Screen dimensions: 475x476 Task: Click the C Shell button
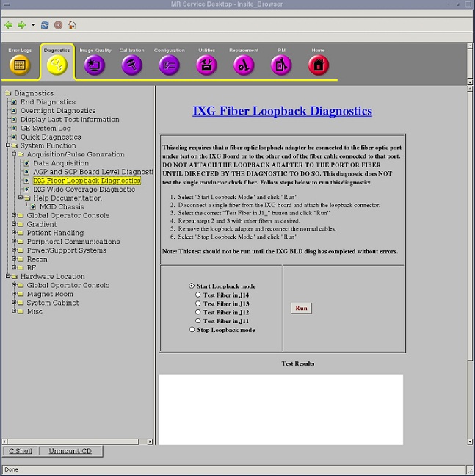[x=21, y=451]
